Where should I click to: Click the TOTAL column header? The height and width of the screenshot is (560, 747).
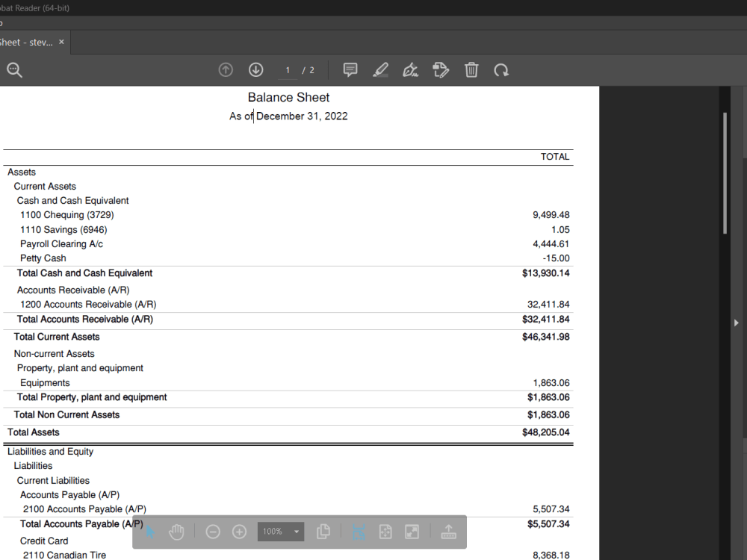(555, 157)
